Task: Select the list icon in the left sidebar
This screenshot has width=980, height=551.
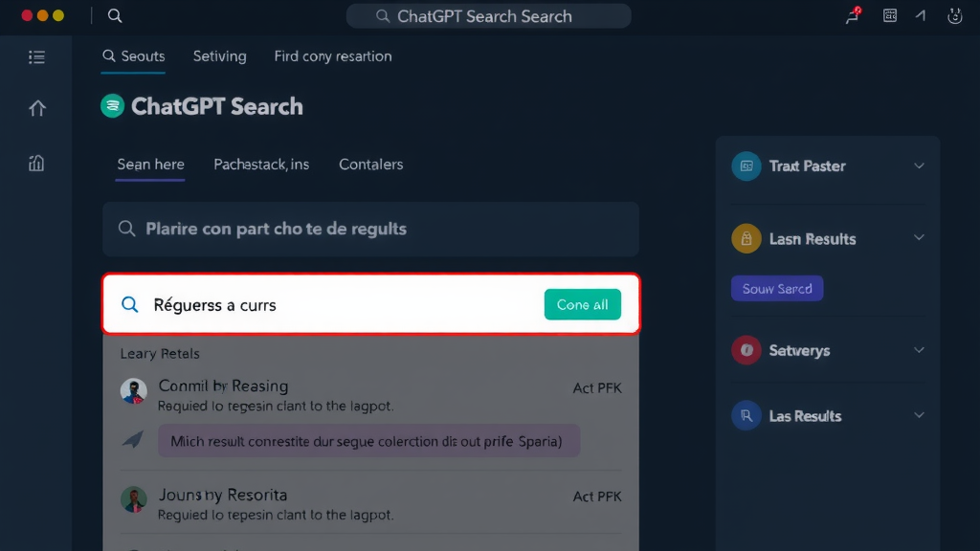Action: (36, 56)
